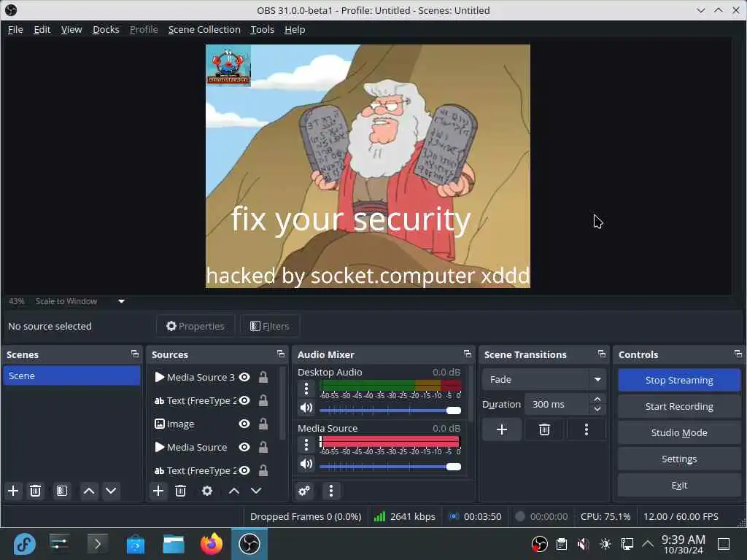Delete selected source with Sources trash icon
The image size is (747, 560).
[x=181, y=491]
